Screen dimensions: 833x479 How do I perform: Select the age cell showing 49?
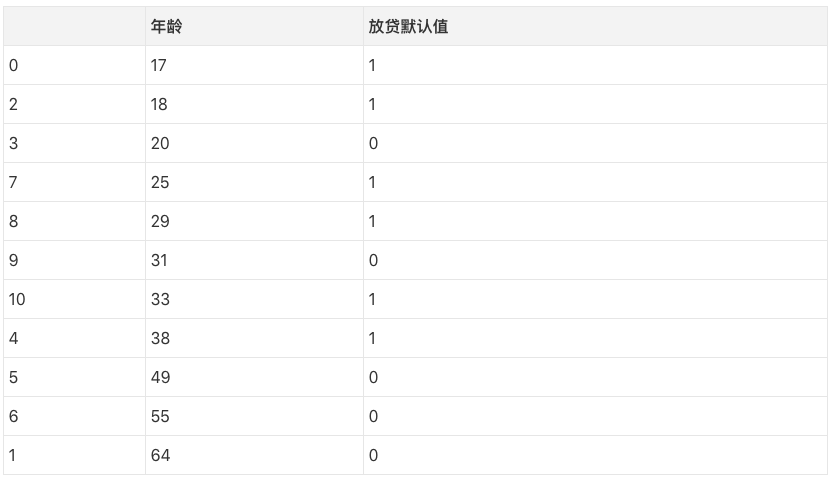coord(160,378)
